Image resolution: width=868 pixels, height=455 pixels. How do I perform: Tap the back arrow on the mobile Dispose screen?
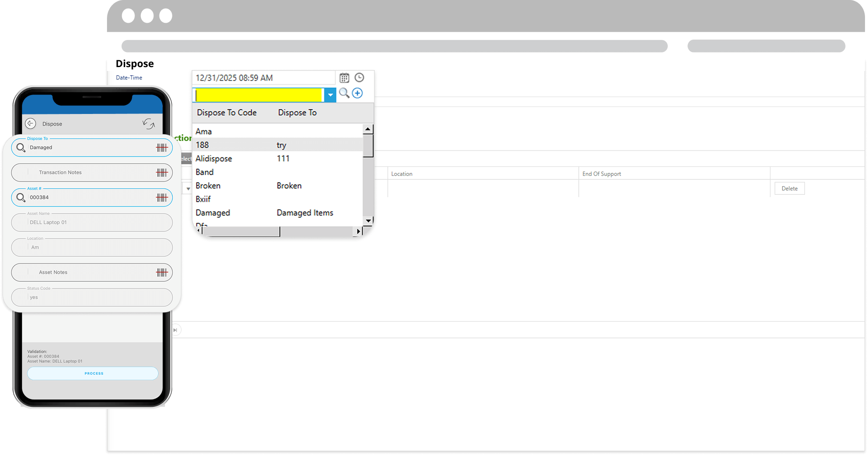point(31,123)
